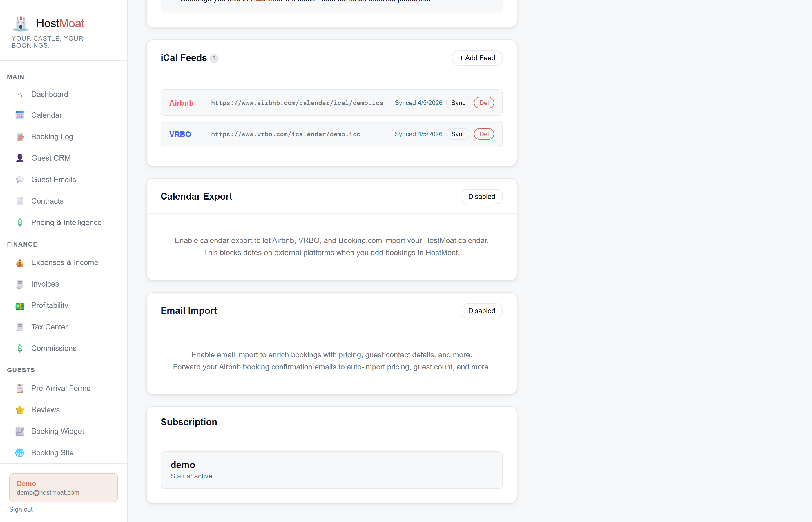Click the Pre-Arrival Forms clipboard icon
This screenshot has width=812, height=522.
point(20,388)
